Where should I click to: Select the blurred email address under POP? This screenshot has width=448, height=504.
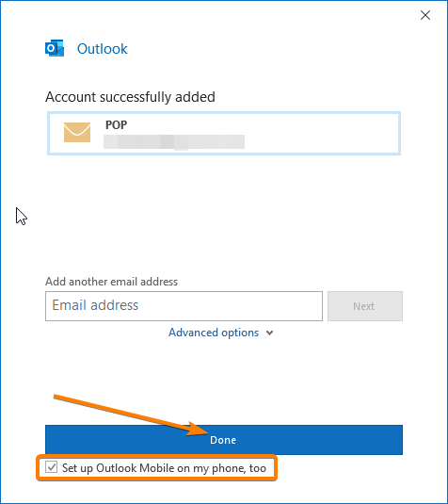click(174, 141)
